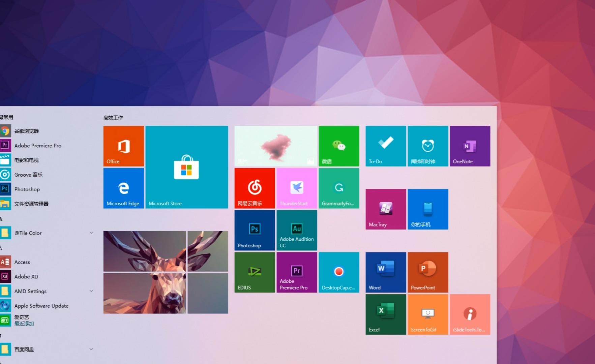Open the Excel tile
This screenshot has height=364, width=595.
(385, 314)
